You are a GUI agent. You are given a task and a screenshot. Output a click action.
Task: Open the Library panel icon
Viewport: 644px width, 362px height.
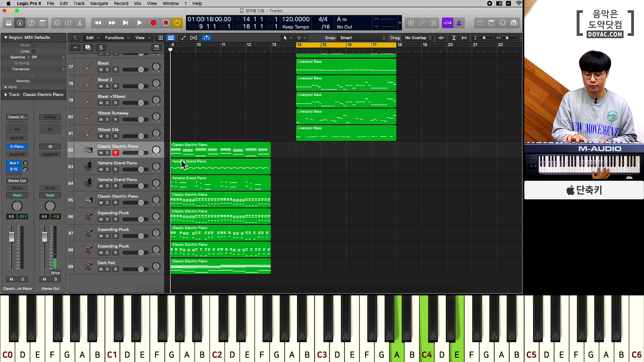pyautogui.click(x=9, y=23)
